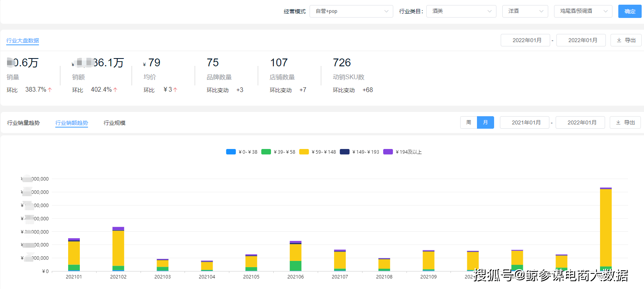Image resolution: width=644 pixels, height=289 pixels.
Task: Click the 202101 stacked bar
Action: tap(74, 255)
